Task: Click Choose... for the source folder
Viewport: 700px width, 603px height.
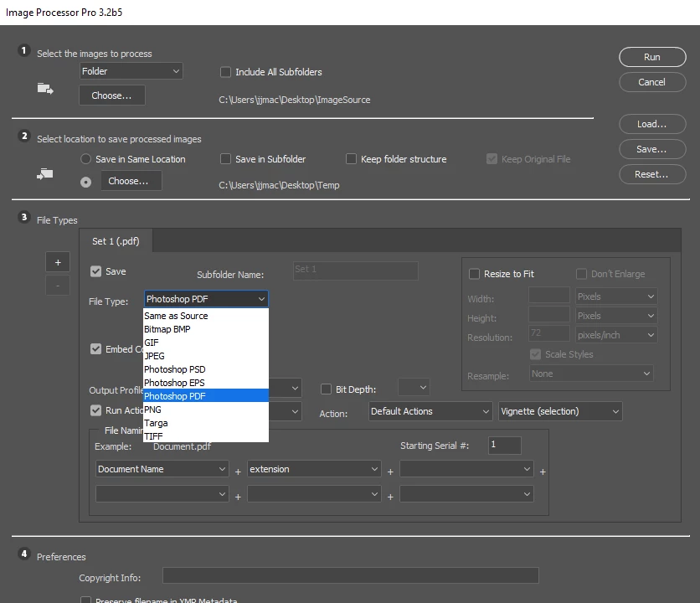Action: pyautogui.click(x=112, y=95)
